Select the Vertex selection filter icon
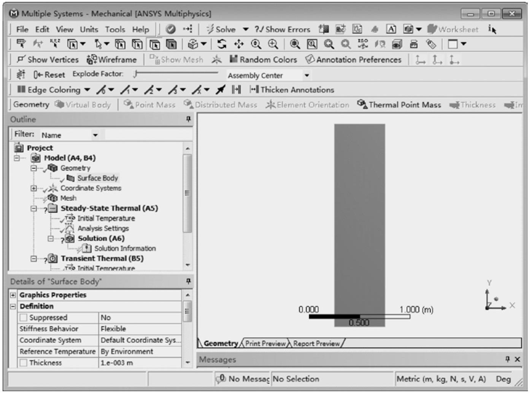 pyautogui.click(x=121, y=44)
